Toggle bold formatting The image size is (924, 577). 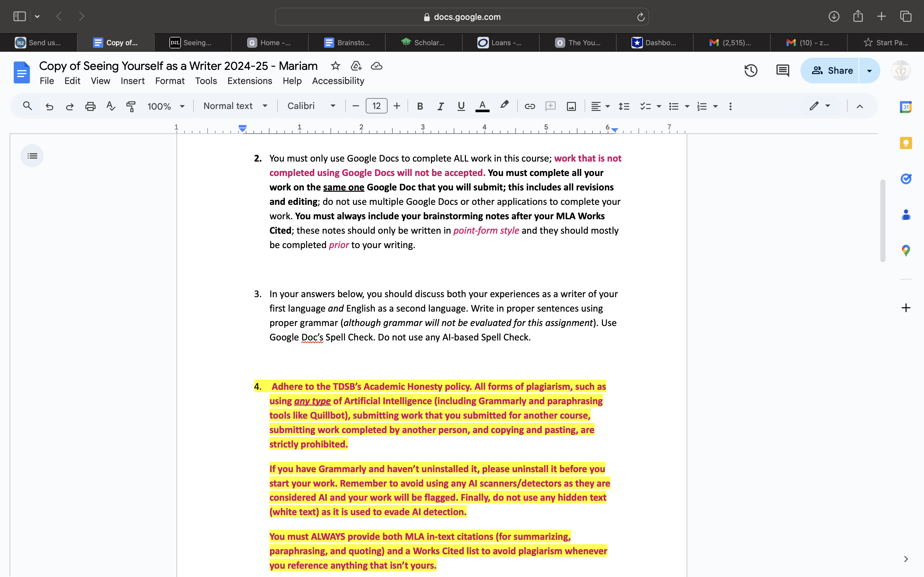coord(420,106)
